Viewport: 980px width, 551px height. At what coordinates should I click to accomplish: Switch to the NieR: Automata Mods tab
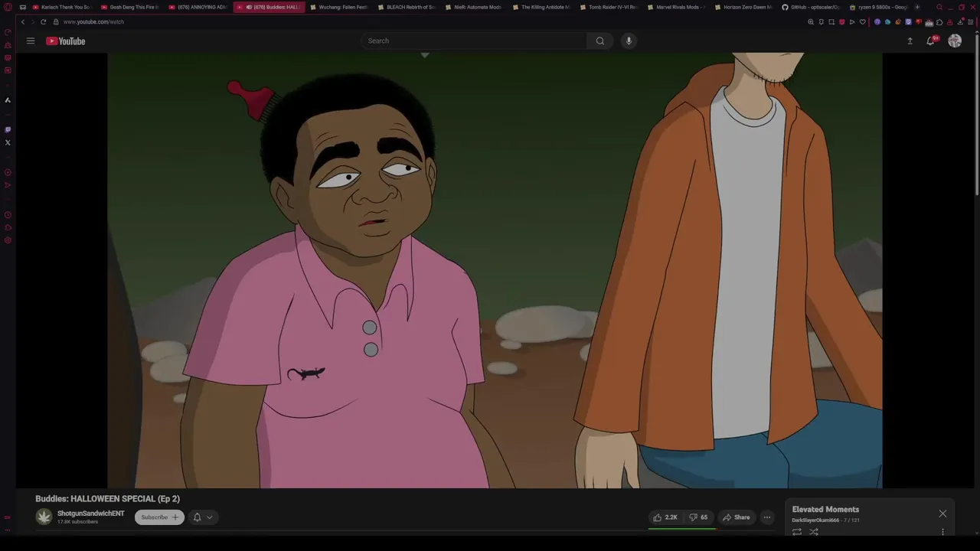tap(473, 7)
